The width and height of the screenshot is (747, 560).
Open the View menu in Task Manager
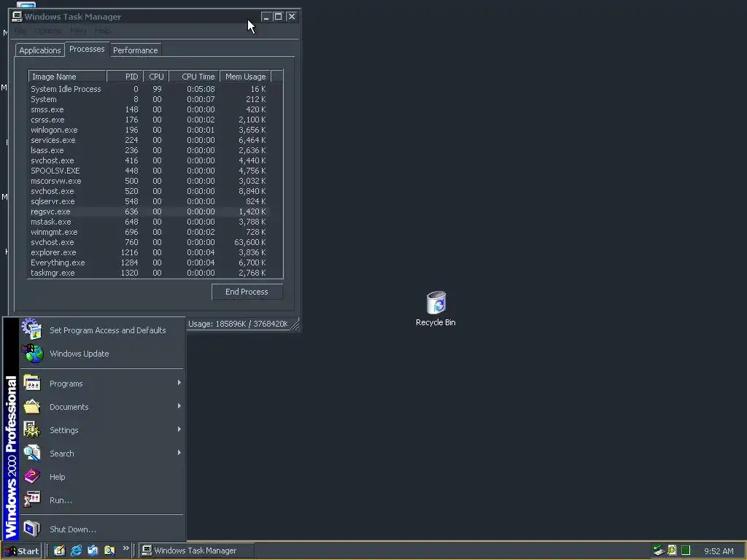pyautogui.click(x=78, y=31)
